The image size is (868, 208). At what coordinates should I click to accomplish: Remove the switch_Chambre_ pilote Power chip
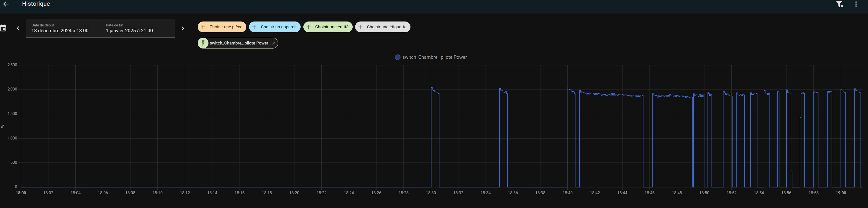(x=274, y=43)
